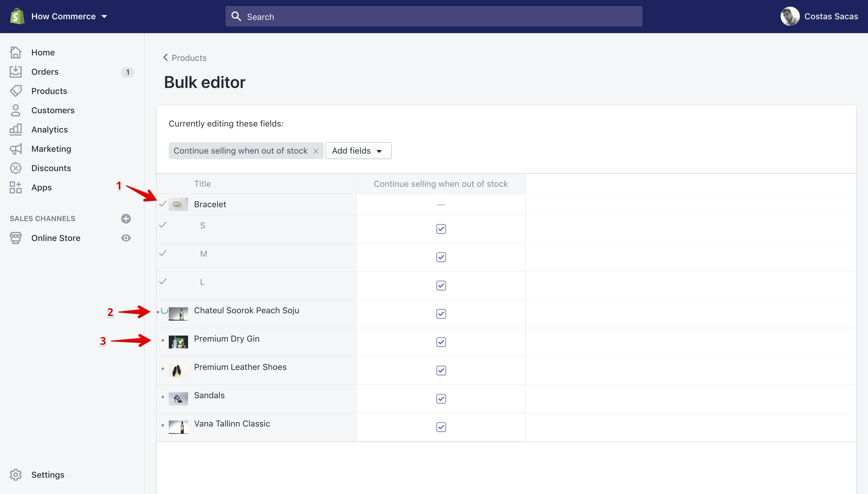Toggle continue selling for Premium Leather Shoes
Screen dimensions: 868x494
click(x=441, y=370)
